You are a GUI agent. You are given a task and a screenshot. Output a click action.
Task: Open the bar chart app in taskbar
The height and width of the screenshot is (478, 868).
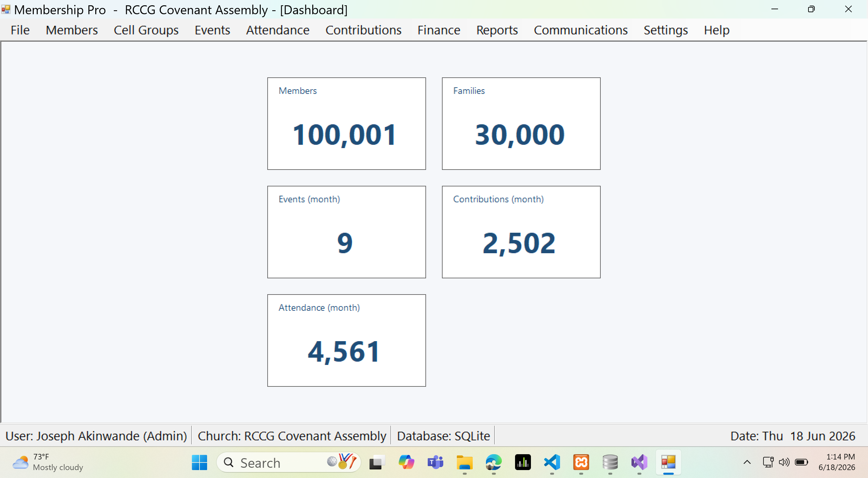coord(523,462)
